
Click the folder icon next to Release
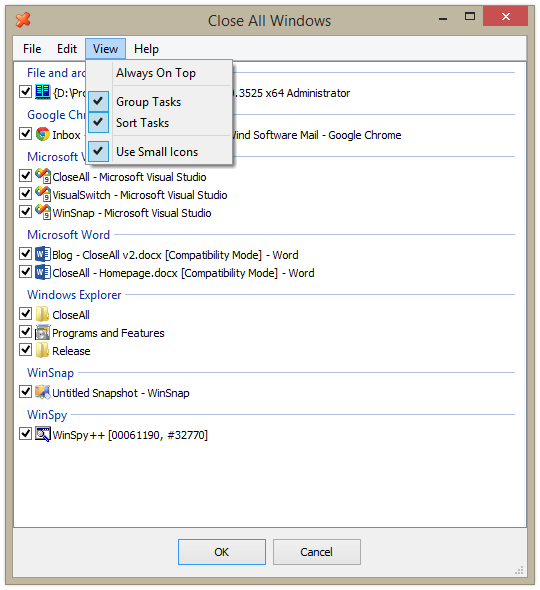coord(43,350)
